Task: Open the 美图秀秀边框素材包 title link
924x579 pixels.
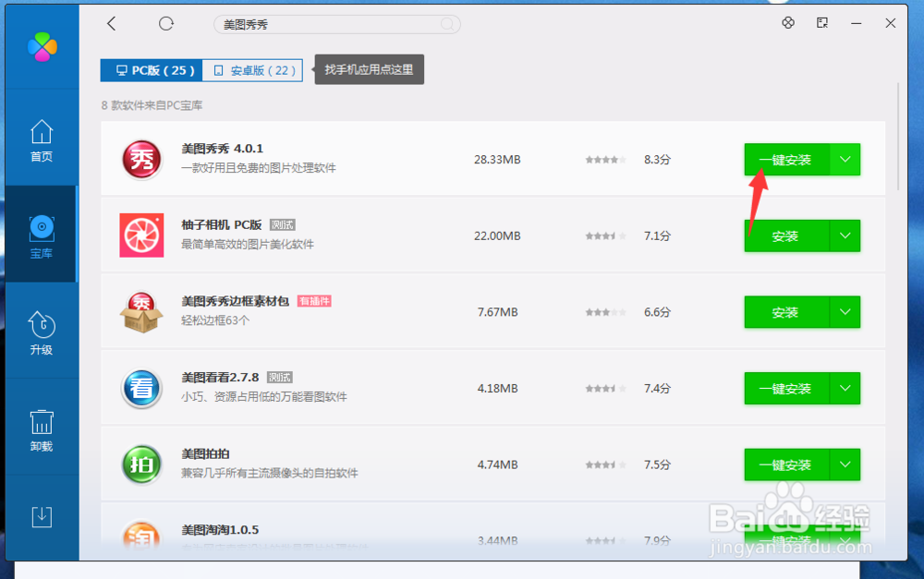Action: [235, 301]
